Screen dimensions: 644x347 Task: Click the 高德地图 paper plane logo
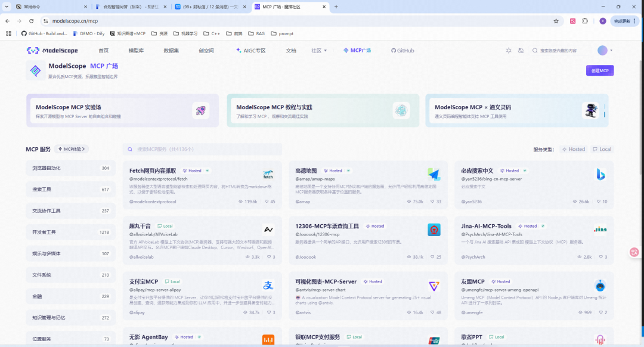[x=434, y=175]
